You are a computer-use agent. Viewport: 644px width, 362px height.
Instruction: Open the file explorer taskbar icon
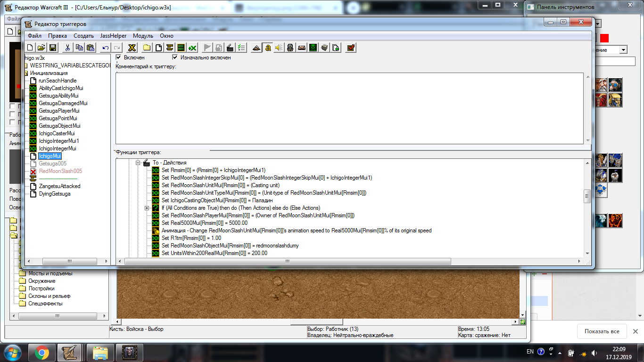100,352
